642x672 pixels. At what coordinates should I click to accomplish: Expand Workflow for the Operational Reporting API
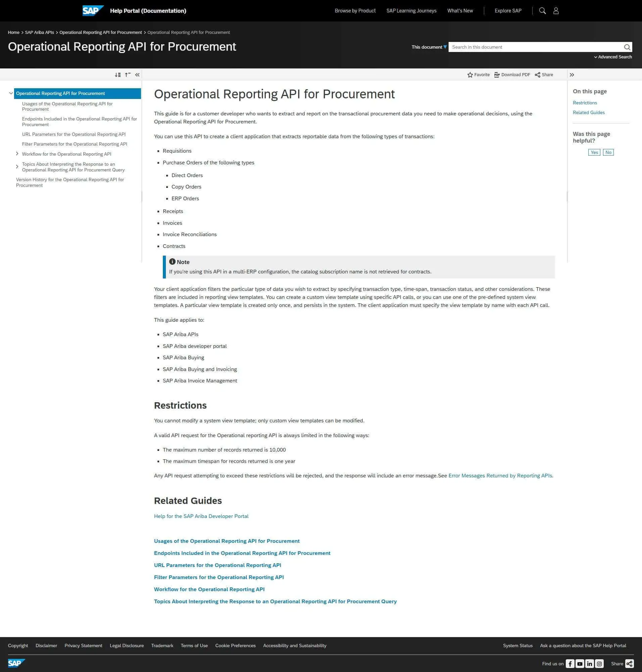17,154
